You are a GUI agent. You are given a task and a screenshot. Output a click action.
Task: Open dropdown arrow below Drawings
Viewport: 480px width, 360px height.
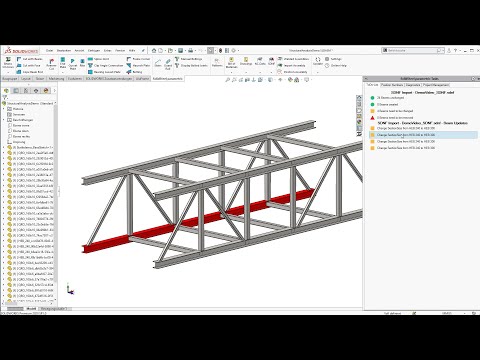(246, 72)
